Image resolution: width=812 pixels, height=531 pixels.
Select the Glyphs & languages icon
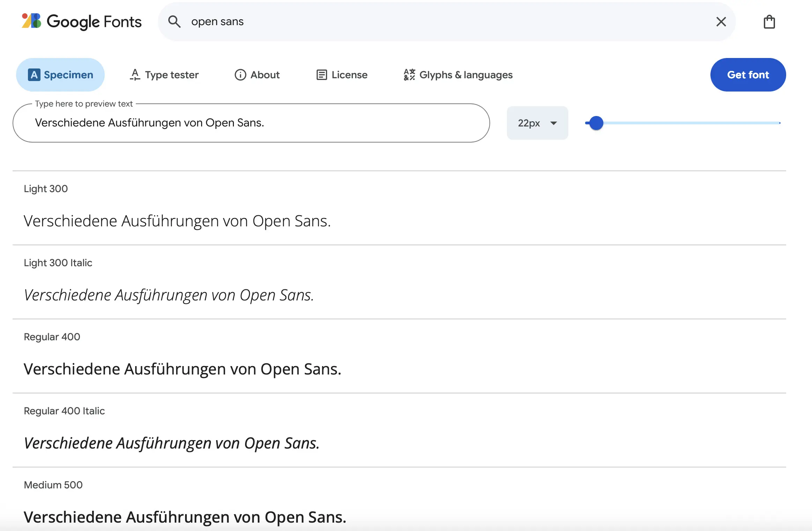pyautogui.click(x=409, y=74)
